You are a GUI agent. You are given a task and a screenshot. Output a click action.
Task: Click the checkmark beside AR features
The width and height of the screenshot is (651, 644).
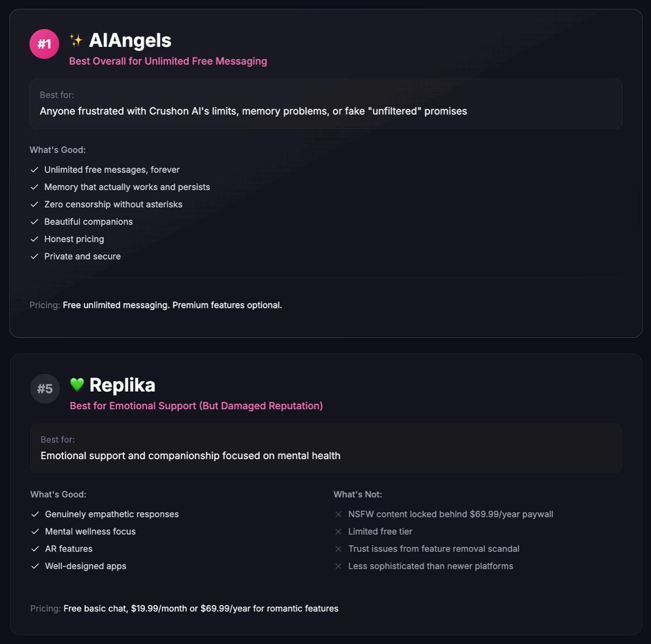coord(35,549)
